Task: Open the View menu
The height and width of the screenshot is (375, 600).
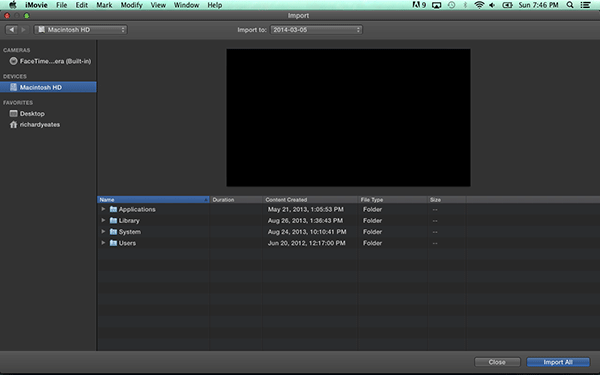Action: (158, 5)
